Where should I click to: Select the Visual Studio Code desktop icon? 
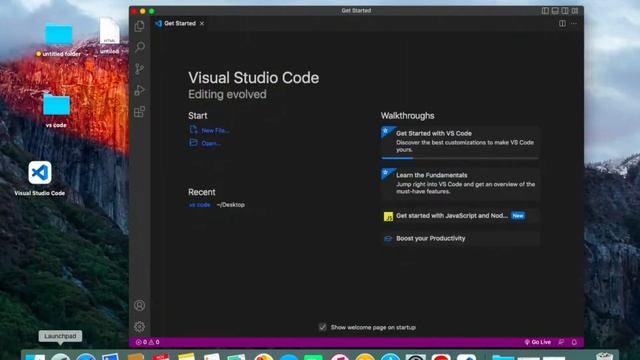[x=40, y=178]
